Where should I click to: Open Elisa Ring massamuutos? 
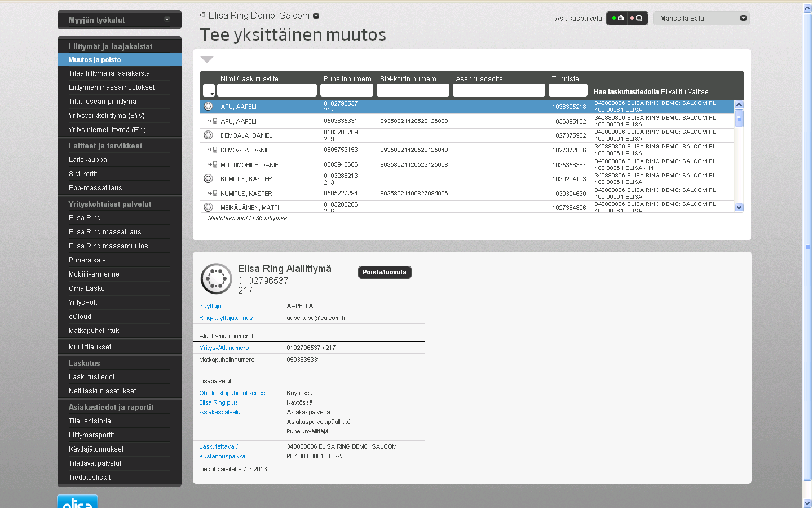pos(108,246)
